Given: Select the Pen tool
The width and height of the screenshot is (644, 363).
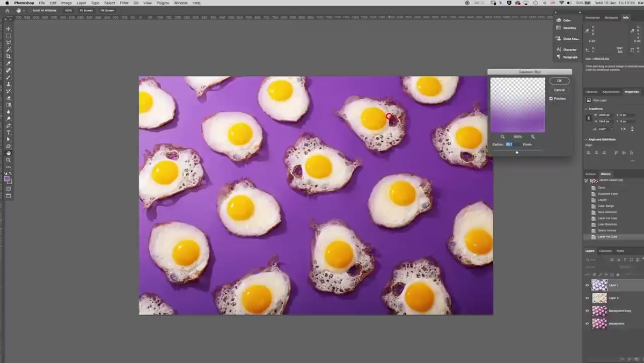Looking at the screenshot, I should pyautogui.click(x=8, y=126).
